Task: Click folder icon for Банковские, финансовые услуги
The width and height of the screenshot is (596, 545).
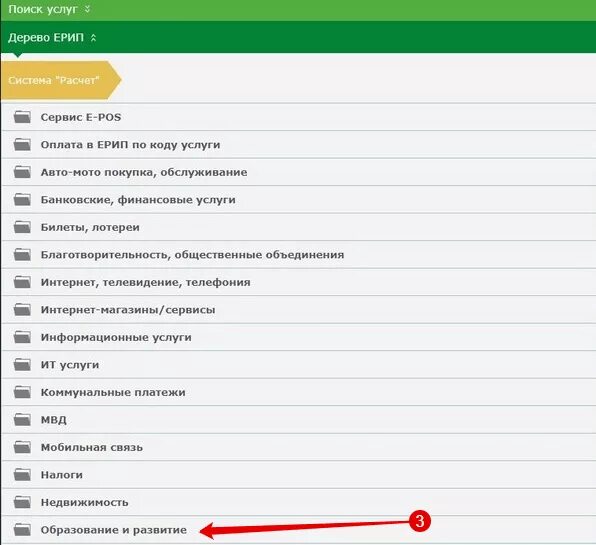Action: click(x=22, y=199)
